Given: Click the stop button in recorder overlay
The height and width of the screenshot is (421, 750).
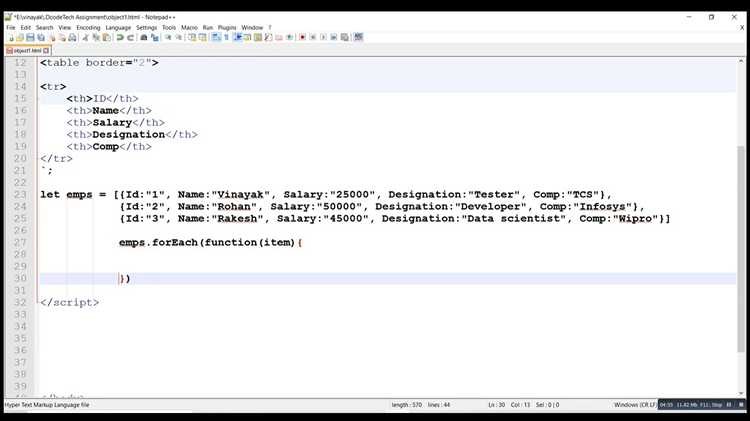Looking at the screenshot, I should 741,405.
